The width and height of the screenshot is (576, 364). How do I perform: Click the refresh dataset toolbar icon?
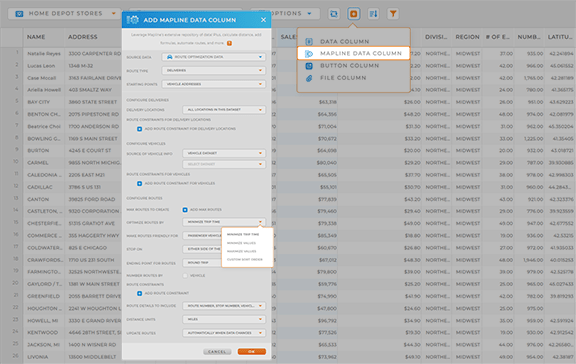click(334, 14)
